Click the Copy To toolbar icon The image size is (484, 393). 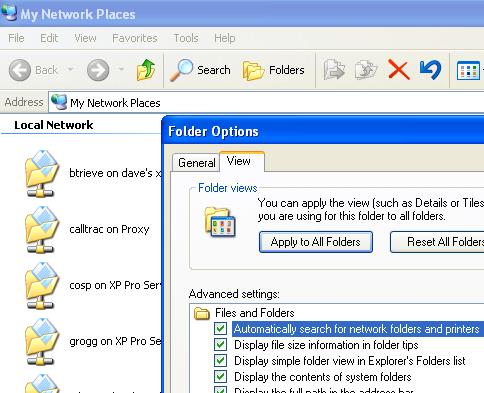366,70
